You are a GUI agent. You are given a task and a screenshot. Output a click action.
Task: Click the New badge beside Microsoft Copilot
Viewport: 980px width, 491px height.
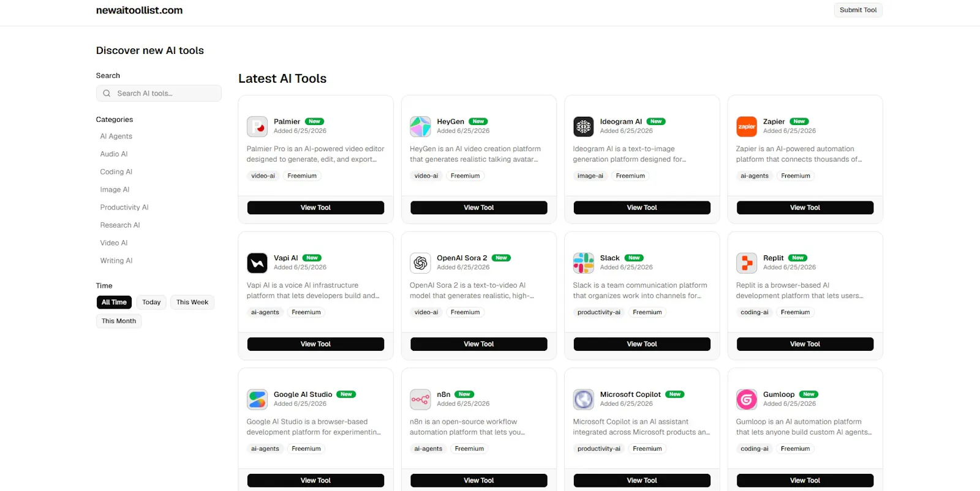tap(675, 395)
